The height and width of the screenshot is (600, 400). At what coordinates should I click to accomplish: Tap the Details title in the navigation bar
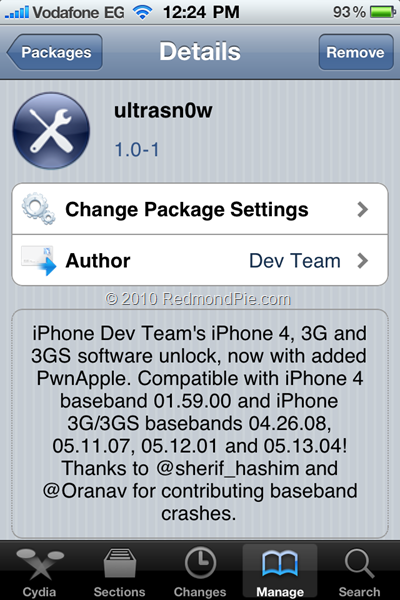[200, 51]
